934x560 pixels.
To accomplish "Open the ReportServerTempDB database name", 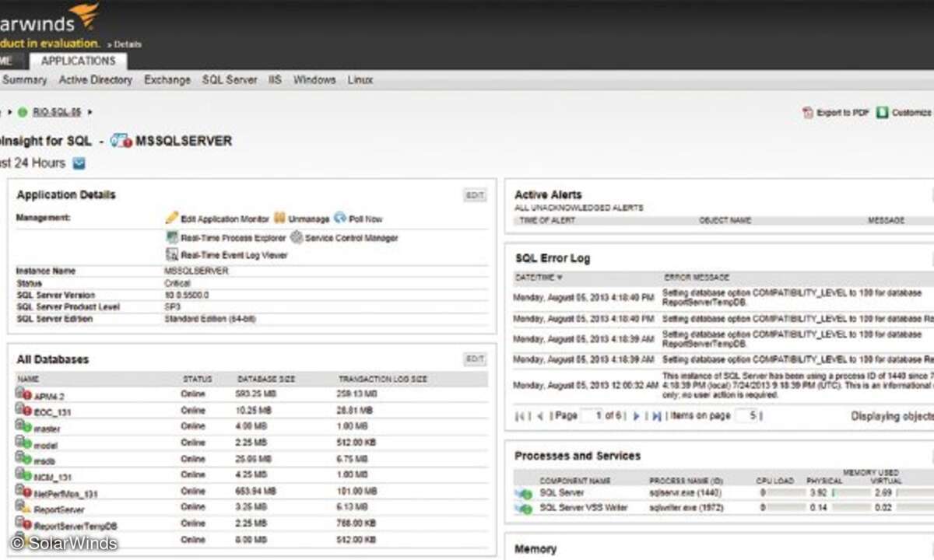I will [75, 527].
